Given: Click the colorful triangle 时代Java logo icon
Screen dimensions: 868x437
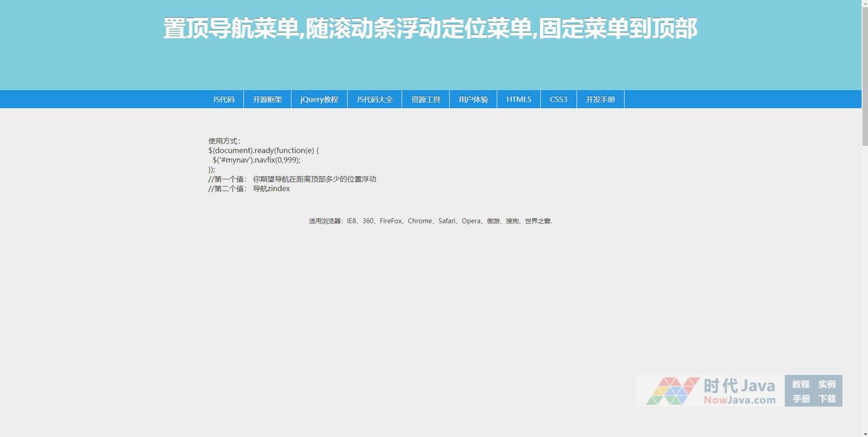Looking at the screenshot, I should point(672,391).
